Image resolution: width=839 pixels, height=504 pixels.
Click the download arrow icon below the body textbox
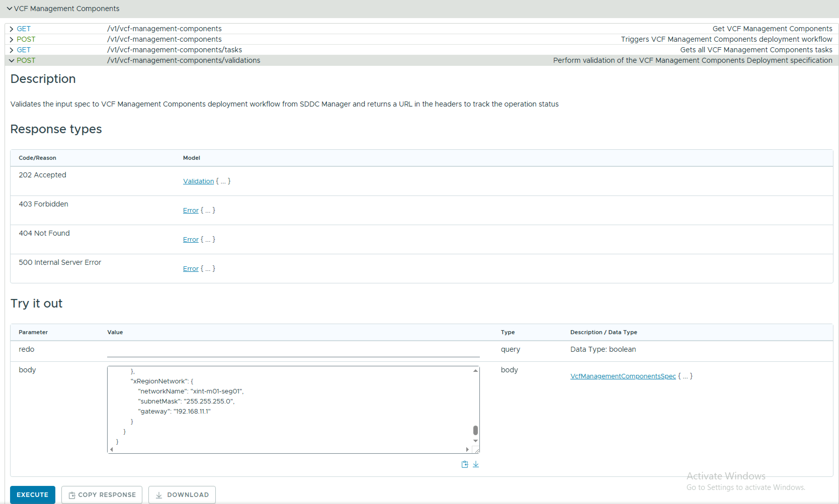[476, 464]
